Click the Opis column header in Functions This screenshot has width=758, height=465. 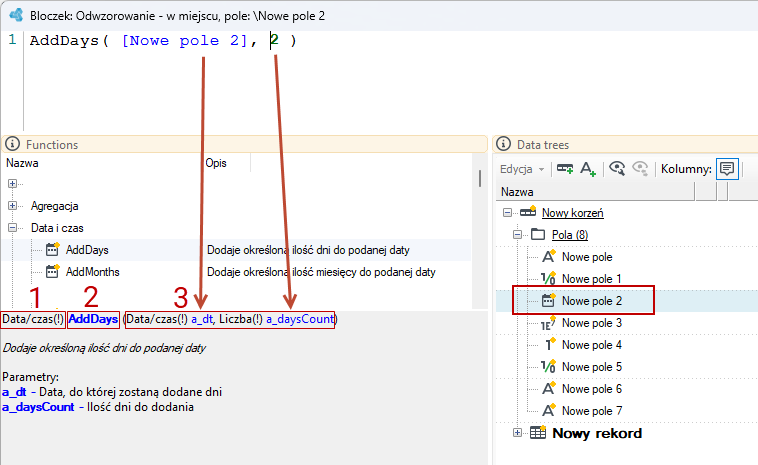coord(216,163)
